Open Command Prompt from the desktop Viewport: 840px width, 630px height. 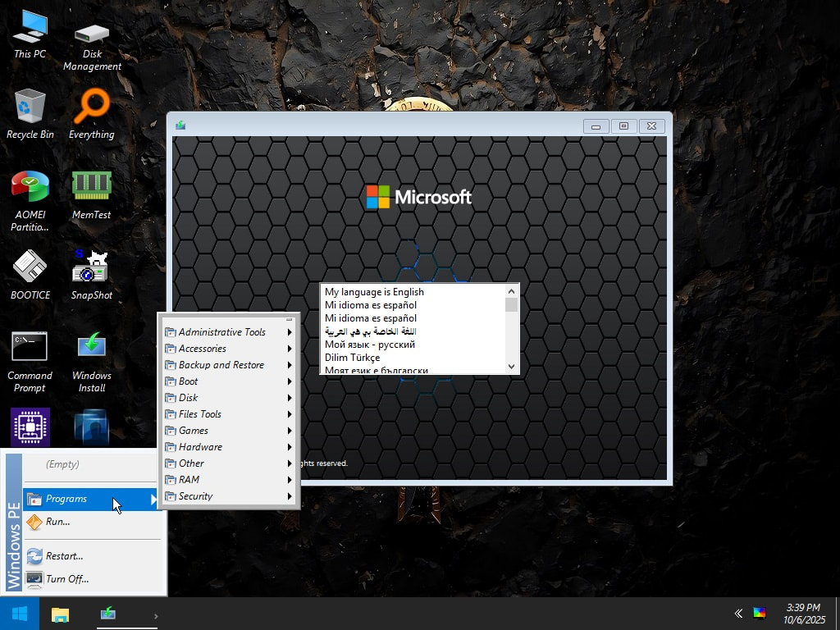30,345
